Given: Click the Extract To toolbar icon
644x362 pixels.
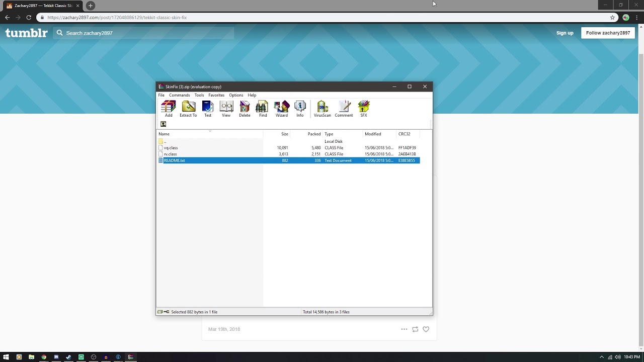Looking at the screenshot, I should 188,109.
